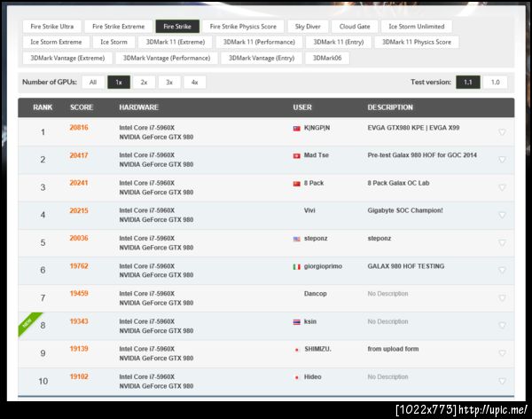
Task: Filter results by 4x GPUs
Action: coord(195,82)
